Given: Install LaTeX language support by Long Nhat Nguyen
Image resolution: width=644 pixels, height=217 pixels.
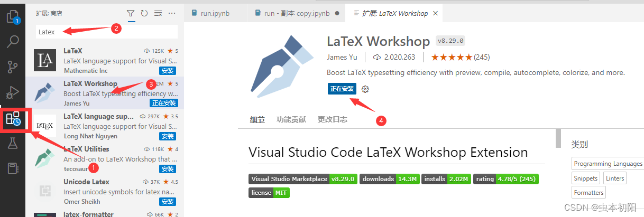Looking at the screenshot, I should tap(168, 136).
